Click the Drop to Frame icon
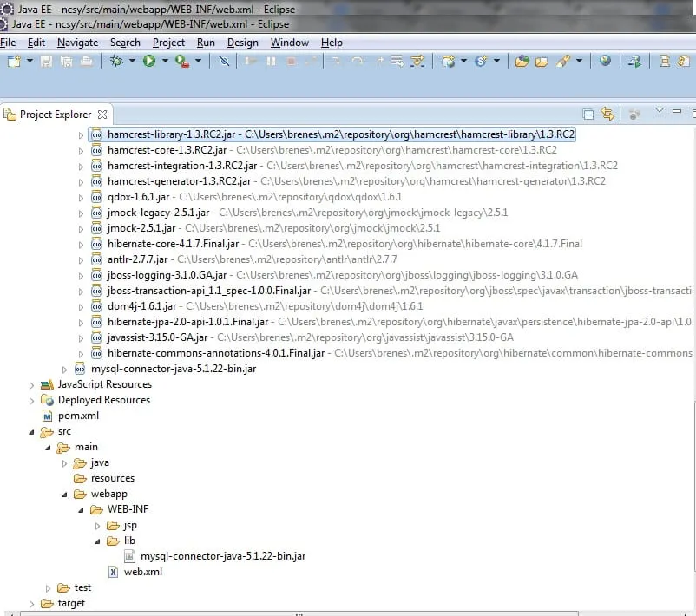The image size is (696, 616). [x=397, y=61]
